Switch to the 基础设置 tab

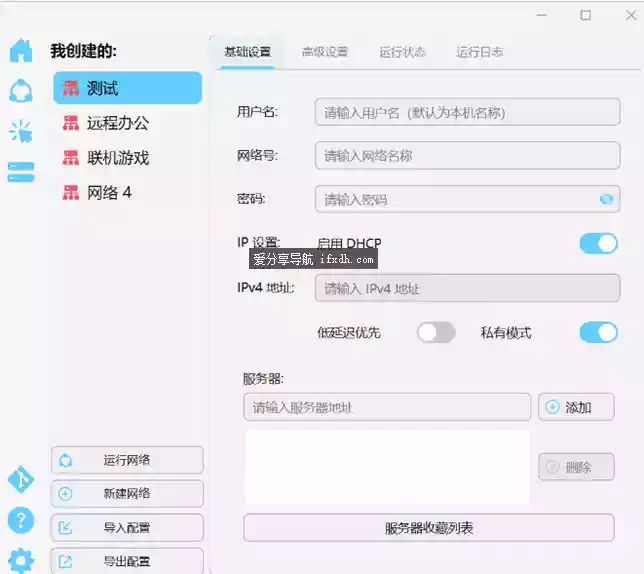(248, 52)
